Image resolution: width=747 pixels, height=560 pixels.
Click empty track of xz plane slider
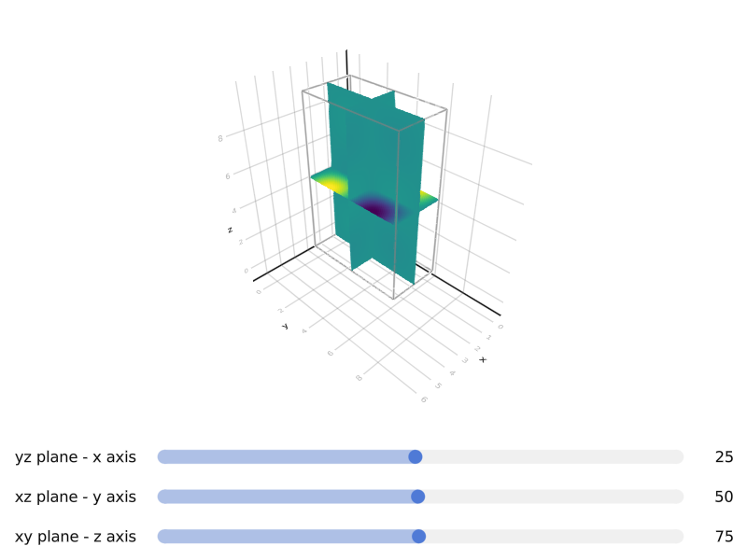tap(554, 497)
